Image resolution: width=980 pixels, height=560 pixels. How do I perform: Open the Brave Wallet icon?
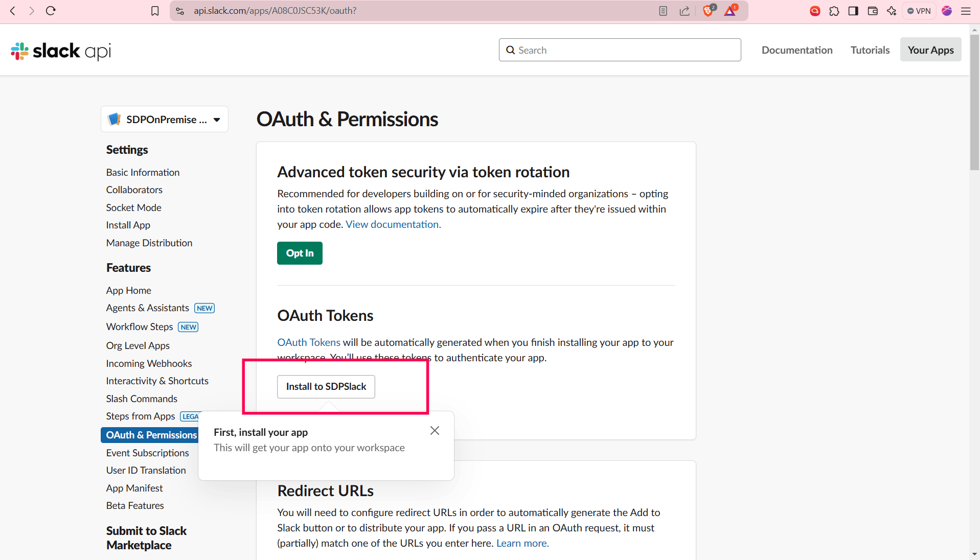pyautogui.click(x=873, y=11)
